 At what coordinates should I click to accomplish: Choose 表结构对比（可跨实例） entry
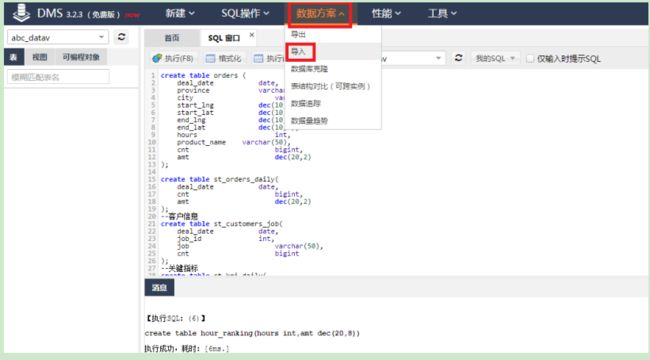point(330,86)
